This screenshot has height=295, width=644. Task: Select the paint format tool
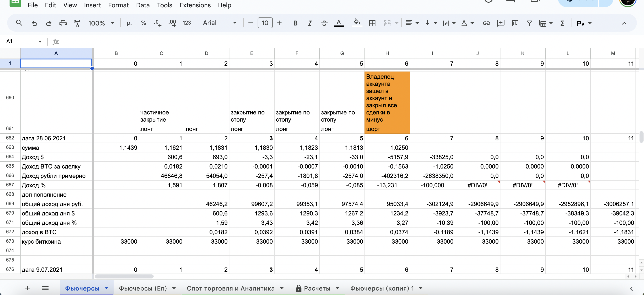[x=77, y=23]
